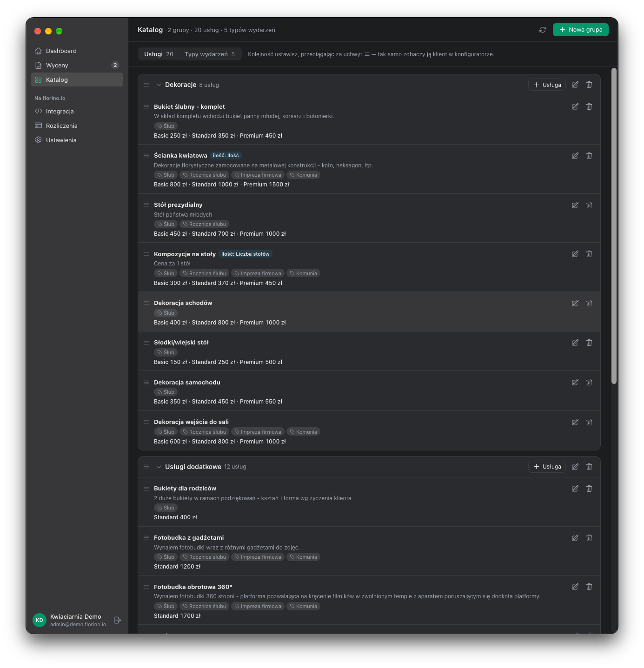Image resolution: width=644 pixels, height=668 pixels.
Task: Edit the Fotobudka z gadżetami service
Action: point(575,538)
